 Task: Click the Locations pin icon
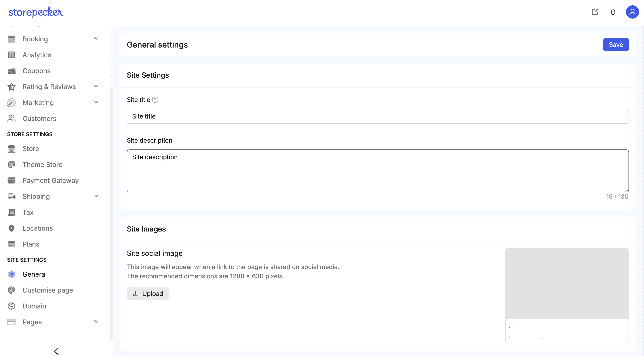pos(11,228)
